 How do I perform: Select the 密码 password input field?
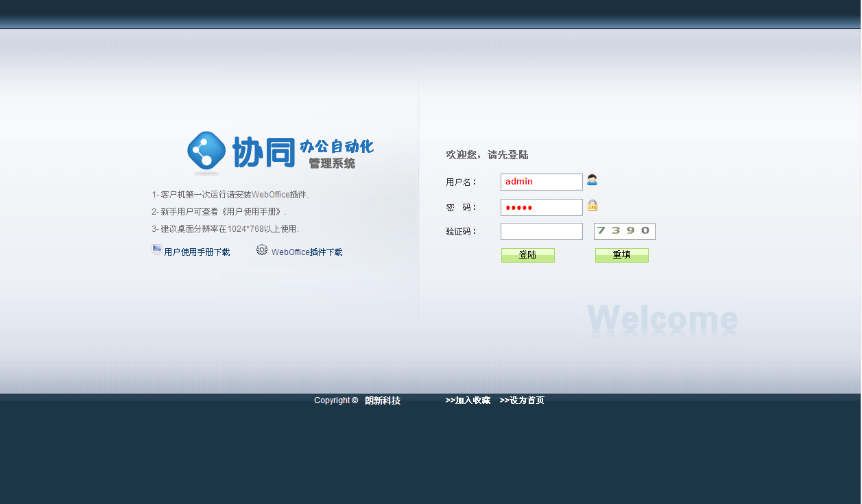click(x=541, y=207)
